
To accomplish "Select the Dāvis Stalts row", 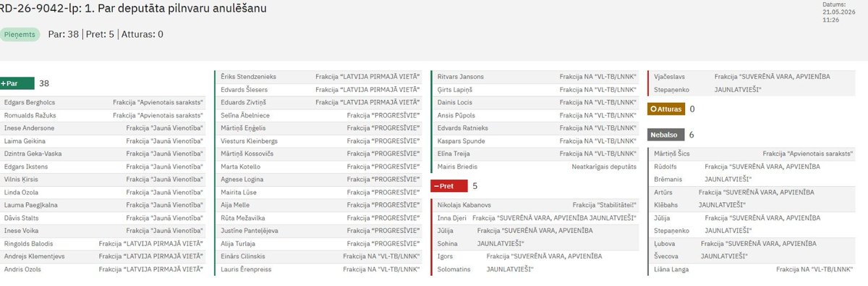I will [103, 219].
